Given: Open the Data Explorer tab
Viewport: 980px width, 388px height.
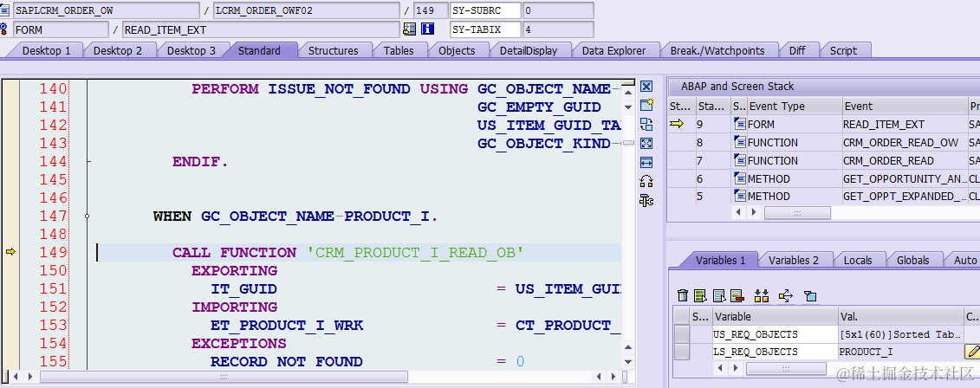Looking at the screenshot, I should [613, 50].
